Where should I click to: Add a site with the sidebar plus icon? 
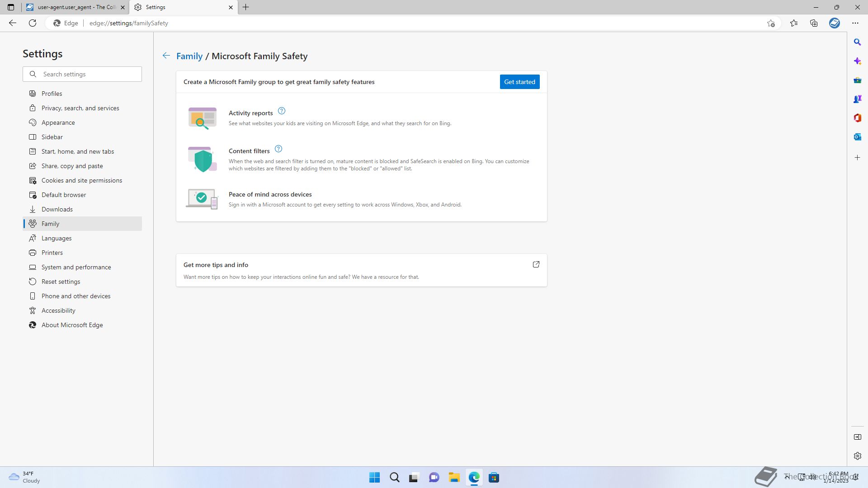pos(857,158)
